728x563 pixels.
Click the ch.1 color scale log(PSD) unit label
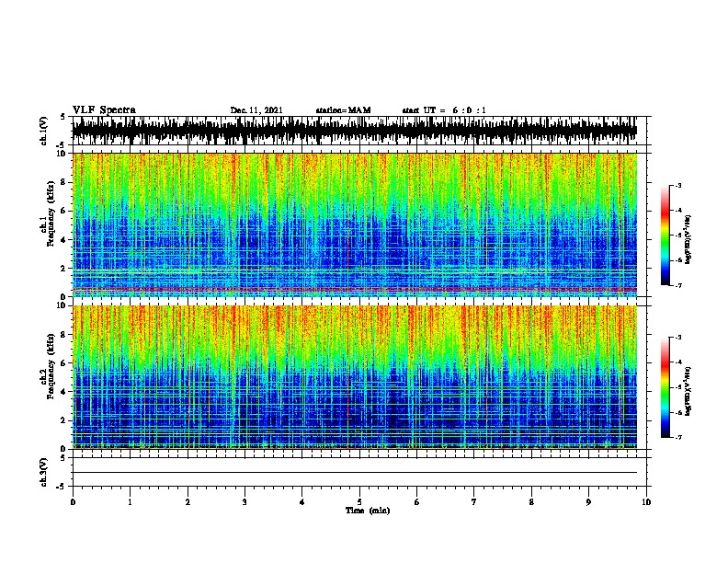[x=688, y=239]
